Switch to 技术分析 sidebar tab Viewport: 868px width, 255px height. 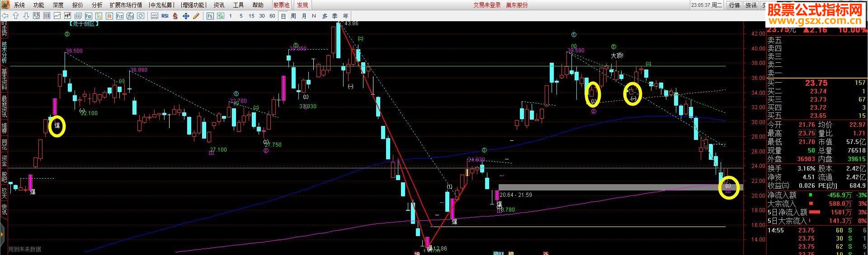[4, 53]
